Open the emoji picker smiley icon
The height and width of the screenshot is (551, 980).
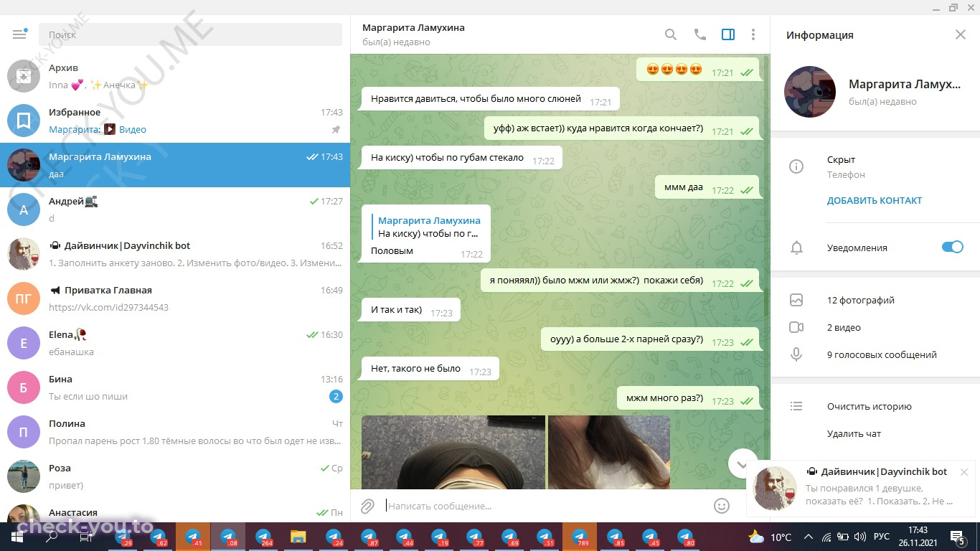[x=722, y=506]
